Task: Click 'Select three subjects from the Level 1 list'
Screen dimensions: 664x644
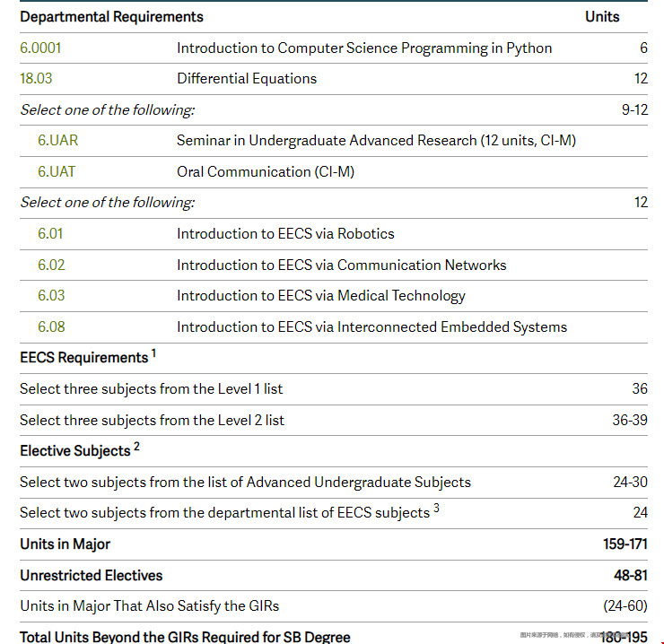Action: click(151, 388)
